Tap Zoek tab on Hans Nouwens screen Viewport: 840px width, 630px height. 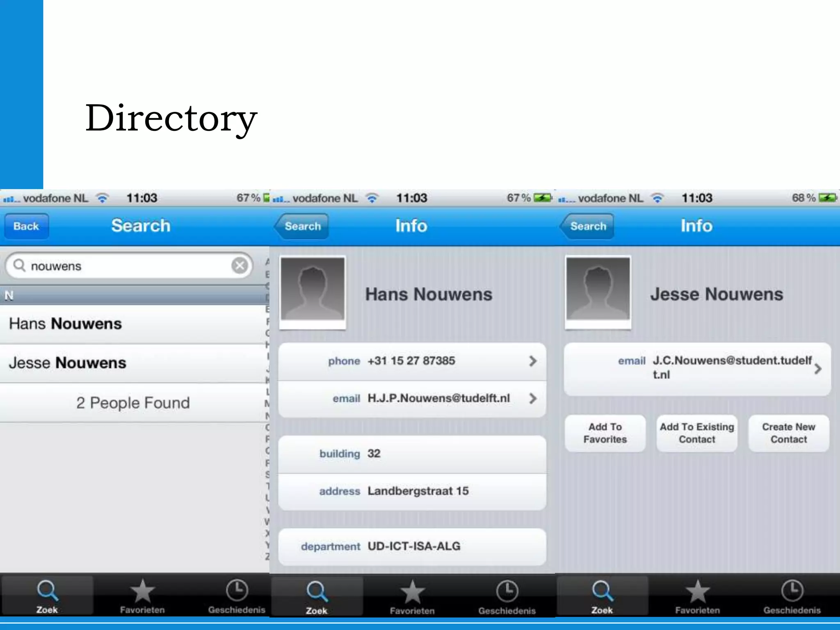[x=317, y=597]
